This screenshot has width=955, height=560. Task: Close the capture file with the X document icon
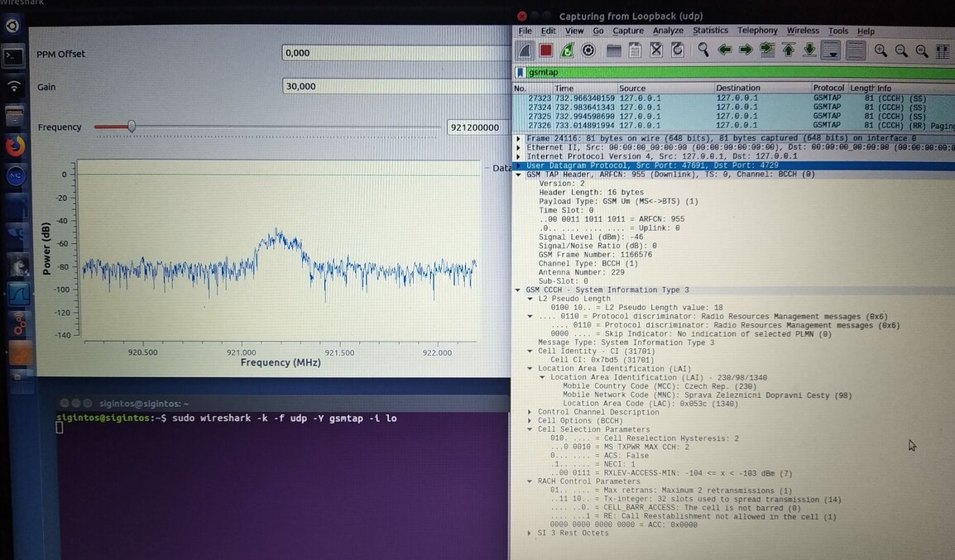tap(656, 50)
